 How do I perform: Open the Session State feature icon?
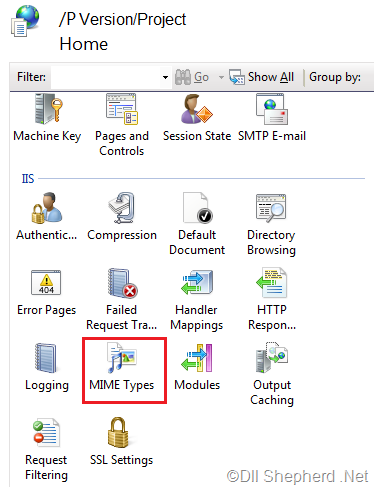tap(196, 109)
